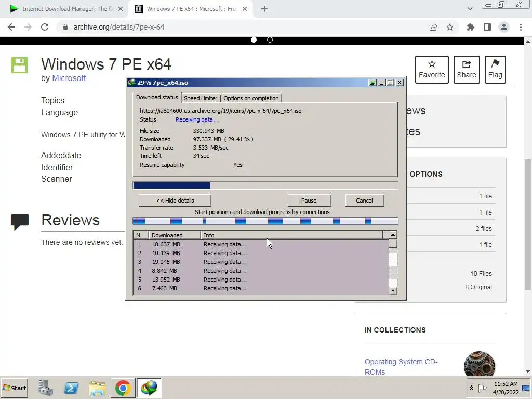Click the main download progress bar
Image resolution: width=532 pixels, height=399 pixels.
click(x=265, y=185)
